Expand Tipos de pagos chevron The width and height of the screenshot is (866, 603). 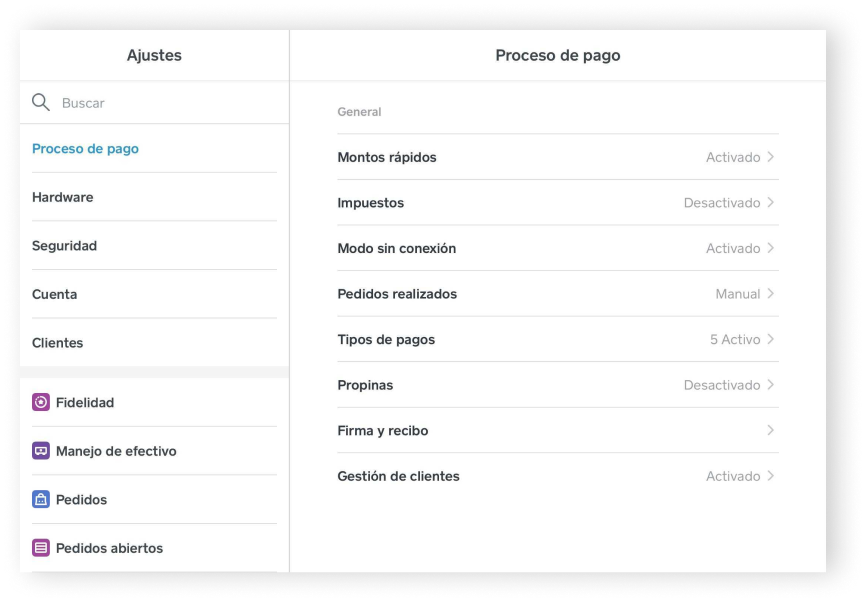[x=770, y=339]
